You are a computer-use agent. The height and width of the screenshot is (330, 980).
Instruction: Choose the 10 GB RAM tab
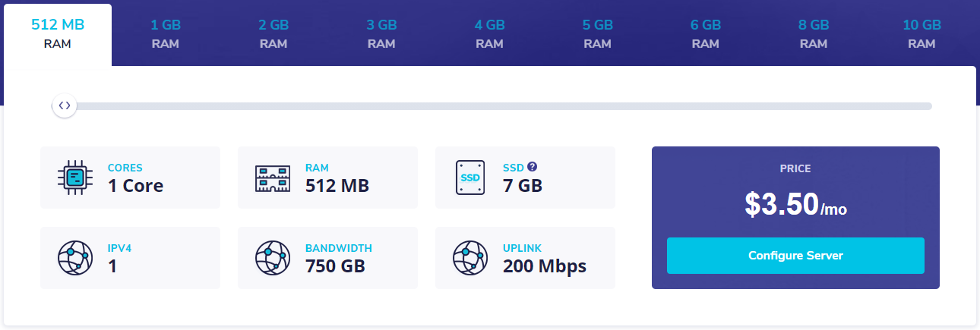pos(922,34)
